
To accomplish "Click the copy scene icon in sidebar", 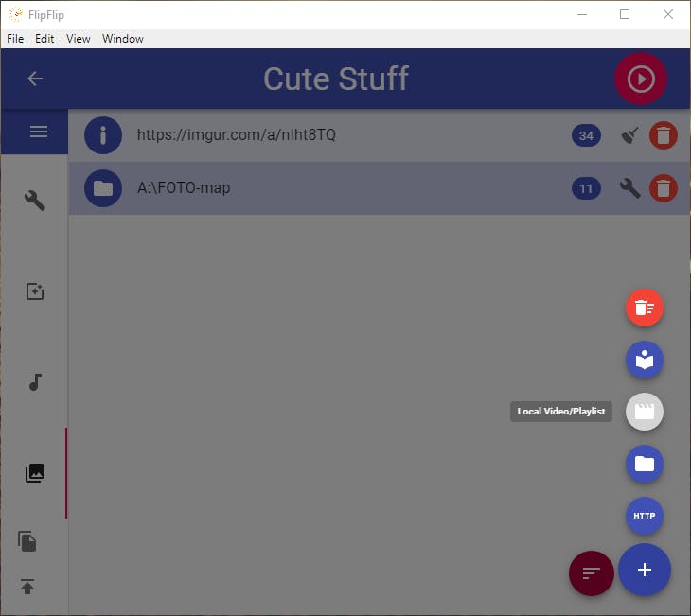I will click(27, 541).
